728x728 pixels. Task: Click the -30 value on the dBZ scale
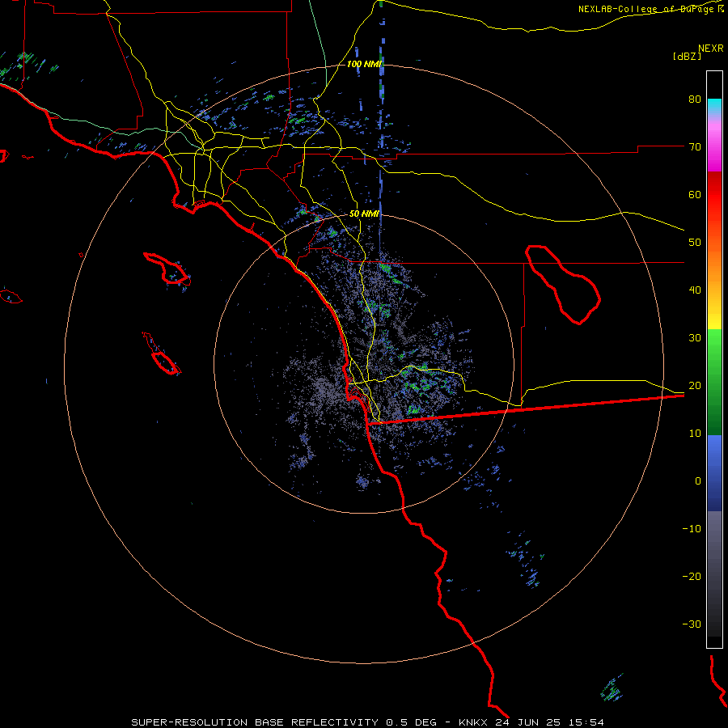point(692,624)
